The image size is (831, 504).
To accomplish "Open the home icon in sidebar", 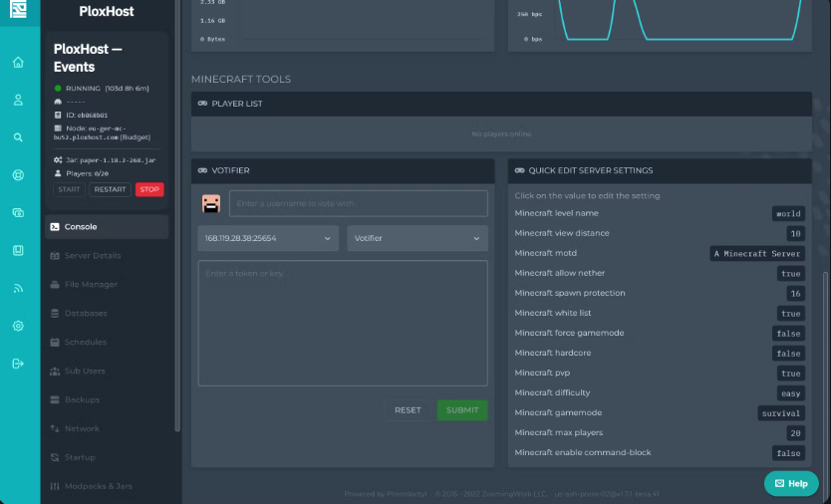I will (x=18, y=62).
